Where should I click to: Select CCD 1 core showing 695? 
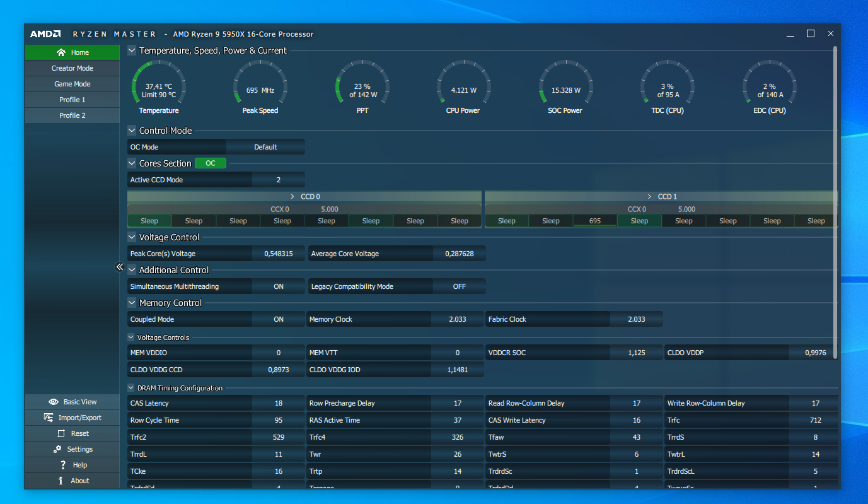[595, 221]
